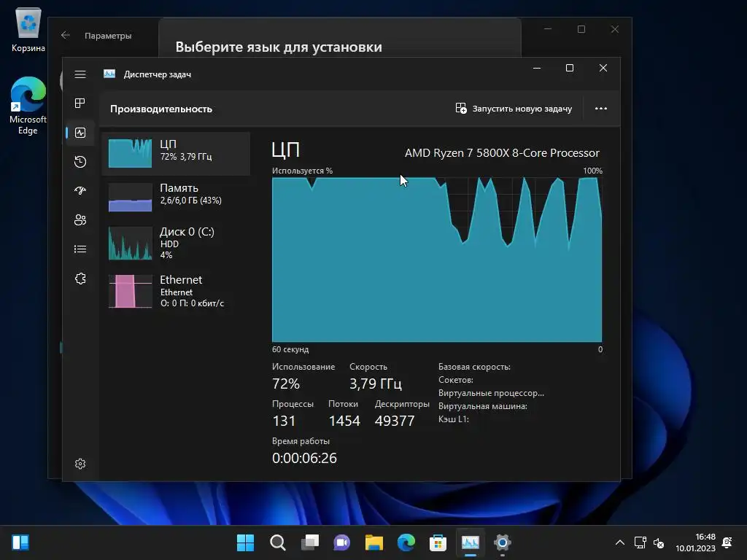
Task: Click Task Manager icon on taskbar
Action: click(471, 542)
